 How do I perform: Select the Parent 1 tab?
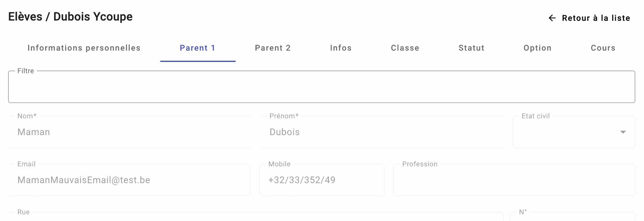198,48
